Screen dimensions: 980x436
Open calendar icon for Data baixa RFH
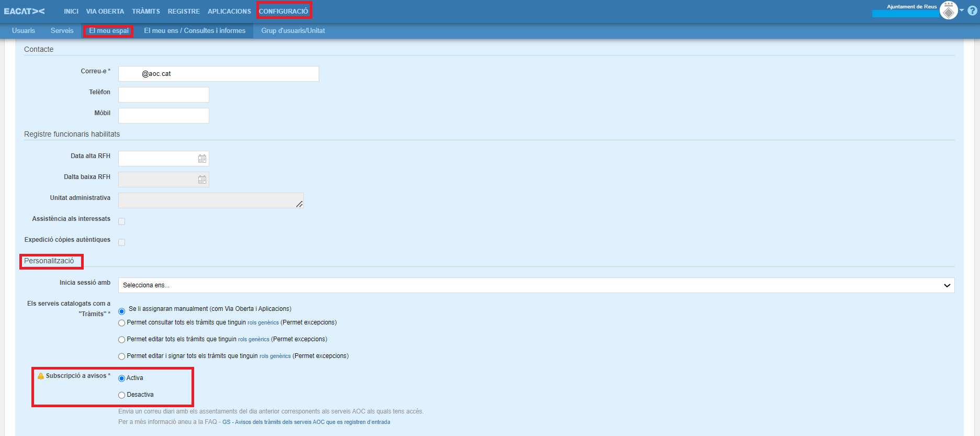coord(202,180)
